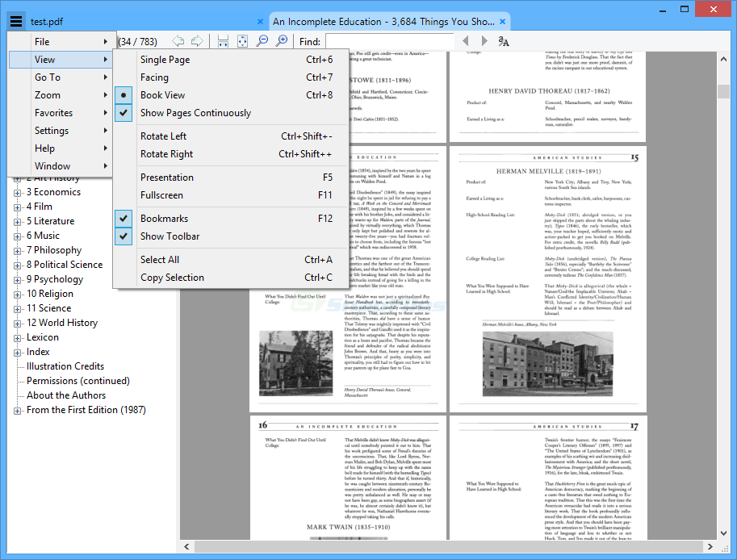Screen dimensions: 737x560
Task: Open the View submenu
Action: pyautogui.click(x=60, y=60)
